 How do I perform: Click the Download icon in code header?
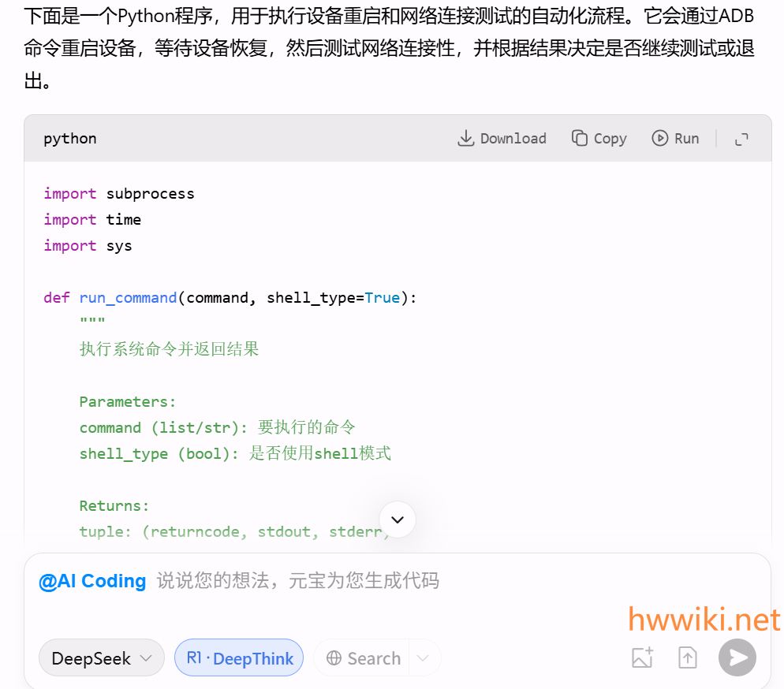465,139
